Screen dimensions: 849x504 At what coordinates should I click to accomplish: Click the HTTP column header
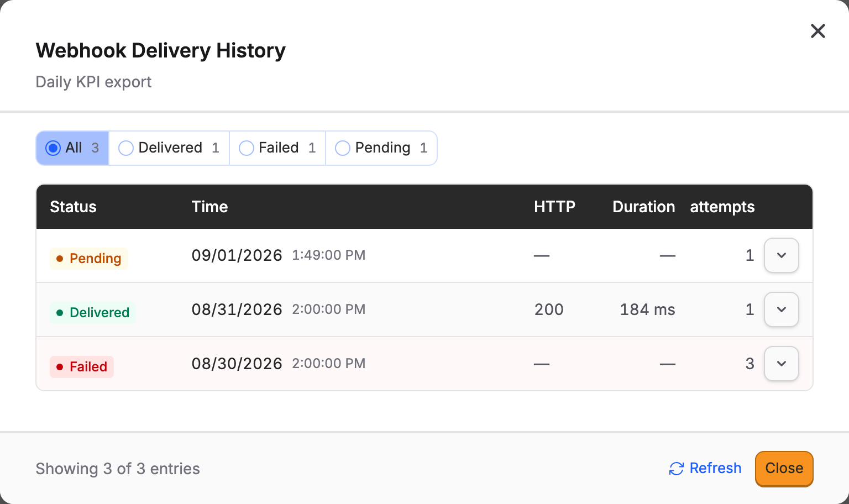pyautogui.click(x=555, y=207)
